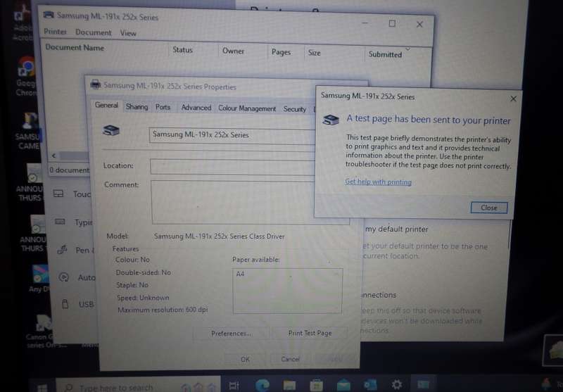Open File Explorer from taskbar
563x392 pixels.
[x=289, y=386]
